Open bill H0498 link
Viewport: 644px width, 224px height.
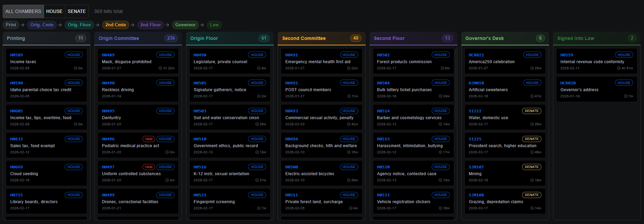(x=200, y=55)
